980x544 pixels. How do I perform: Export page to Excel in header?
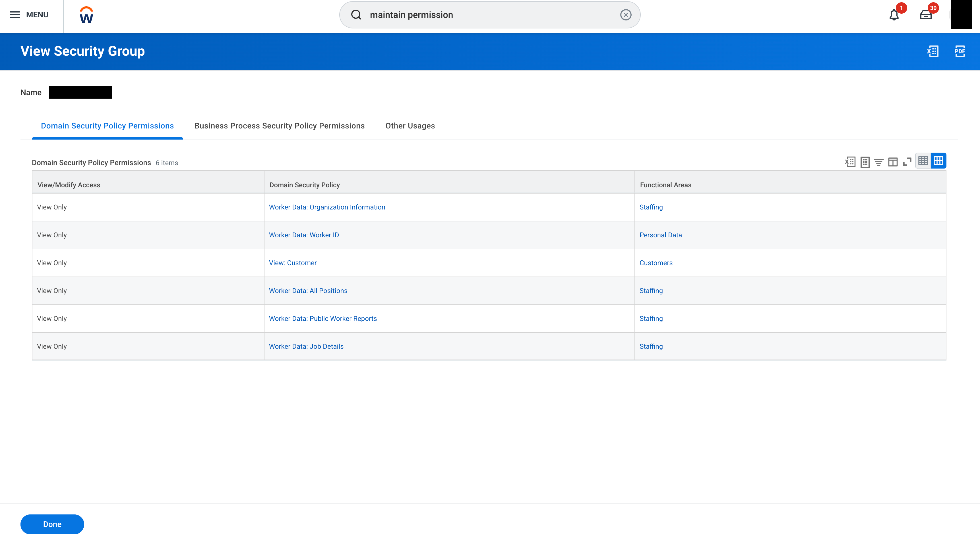(x=933, y=51)
